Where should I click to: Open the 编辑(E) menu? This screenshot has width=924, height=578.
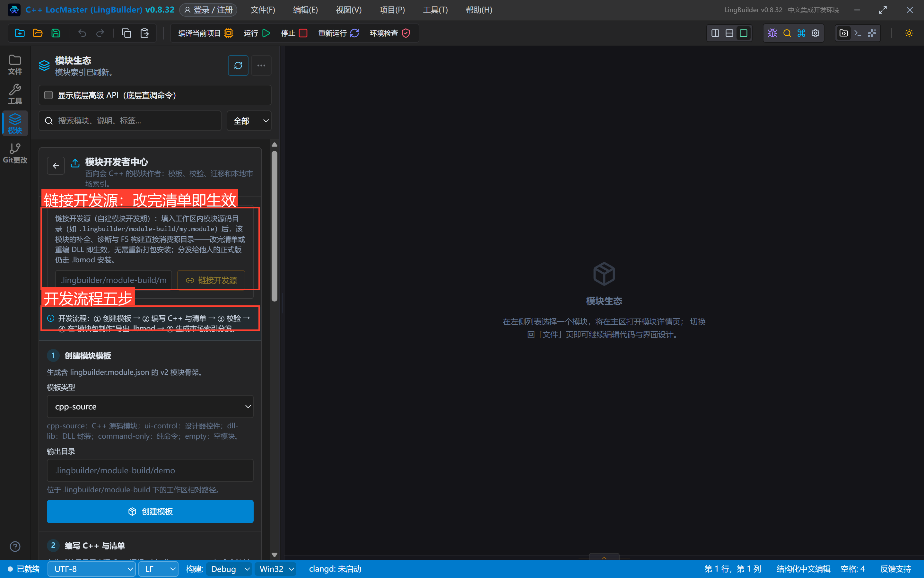coord(305,10)
